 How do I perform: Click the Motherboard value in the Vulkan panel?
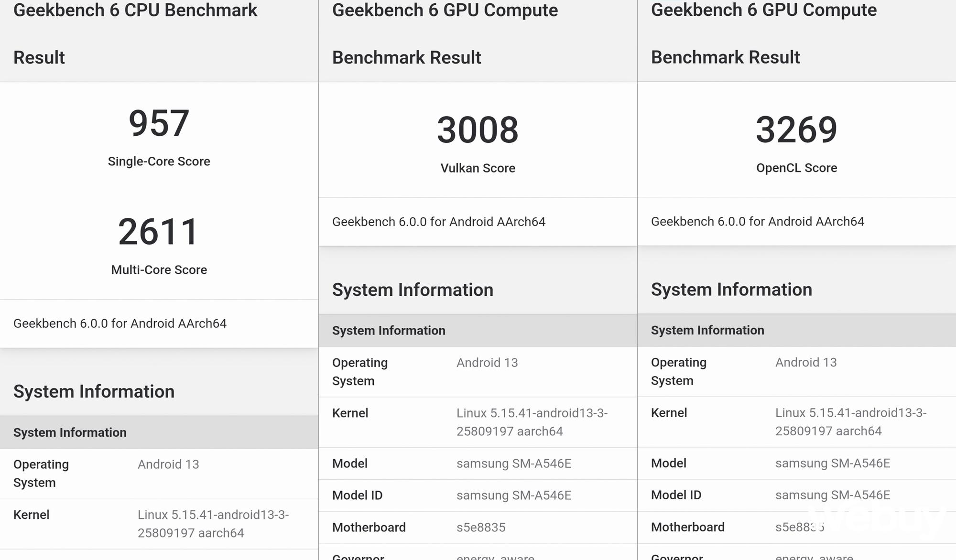coord(481,528)
